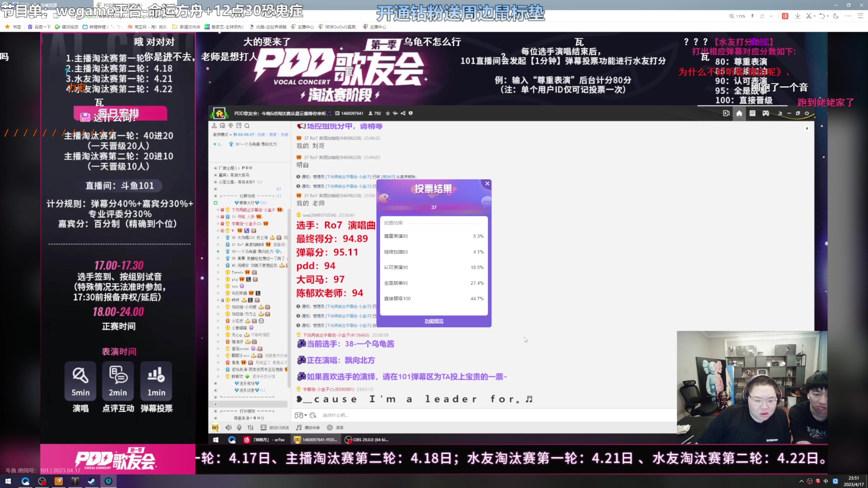Image resolution: width=868 pixels, height=488 pixels.
Task: Expand the emoji dropdown arrow in chat input
Action: tap(306, 415)
